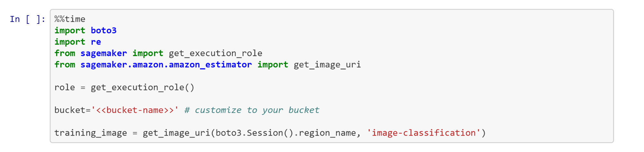Click the 'image-classification' string
Image resolution: width=644 pixels, height=152 pixels.
423,133
